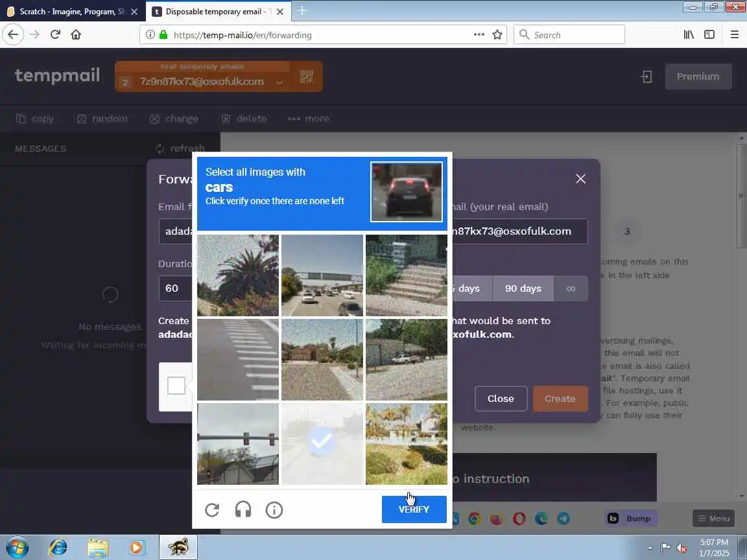This screenshot has height=560, width=747.
Task: Toggle the Firefox sidebar icon
Action: pyautogui.click(x=709, y=35)
